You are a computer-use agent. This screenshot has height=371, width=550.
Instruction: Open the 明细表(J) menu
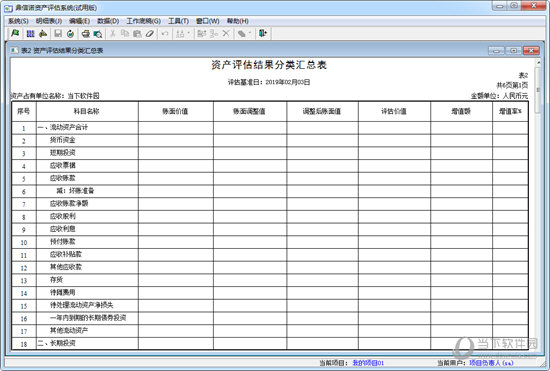[49, 21]
